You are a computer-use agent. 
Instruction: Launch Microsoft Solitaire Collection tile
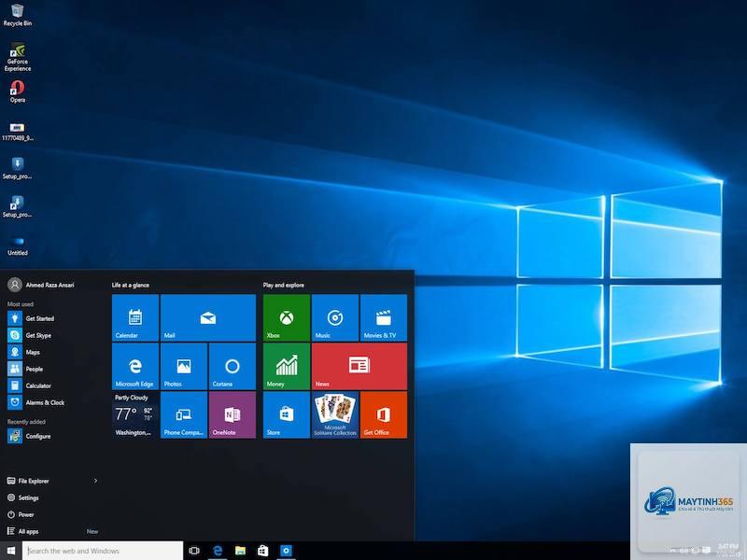tap(335, 414)
